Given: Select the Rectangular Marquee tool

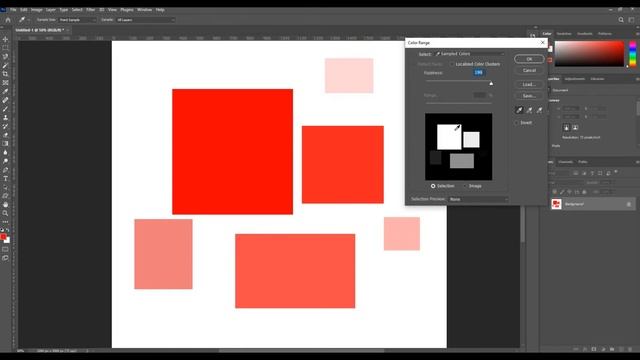Looking at the screenshot, I should (x=5, y=48).
